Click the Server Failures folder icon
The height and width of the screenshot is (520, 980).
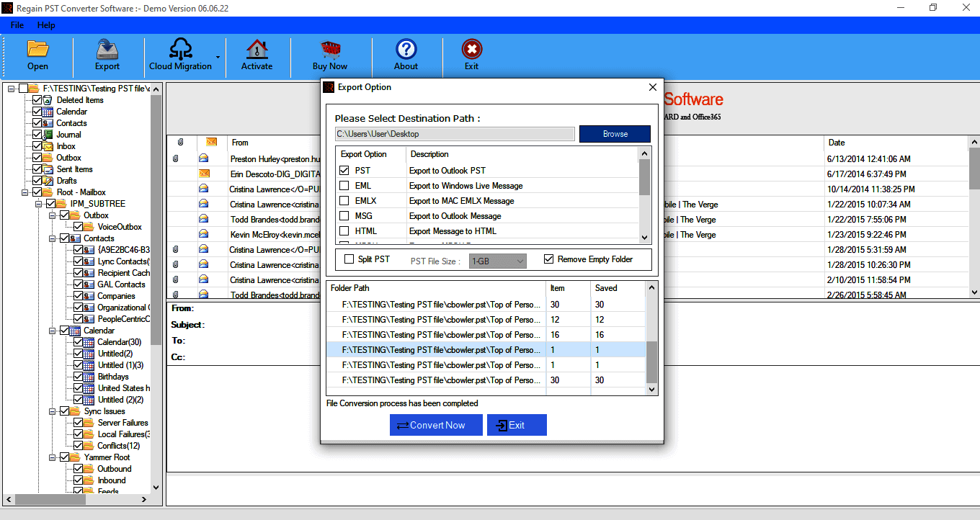pyautogui.click(x=89, y=423)
